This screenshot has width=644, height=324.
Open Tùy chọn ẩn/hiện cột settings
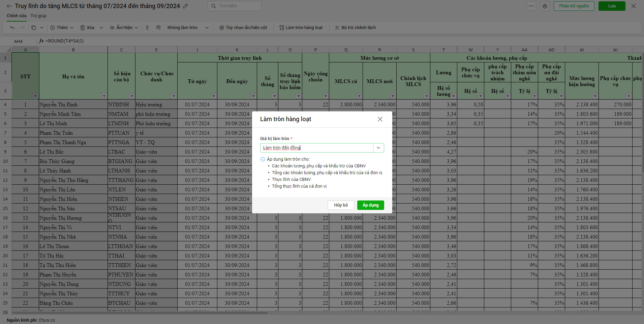[243, 28]
